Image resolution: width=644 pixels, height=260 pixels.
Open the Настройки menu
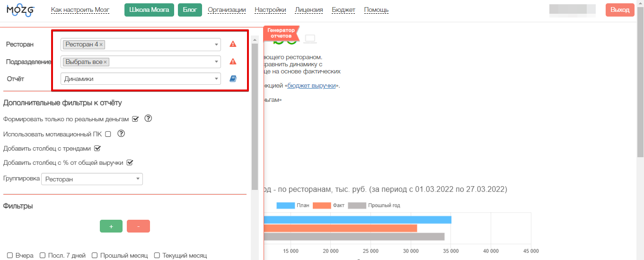[270, 10]
